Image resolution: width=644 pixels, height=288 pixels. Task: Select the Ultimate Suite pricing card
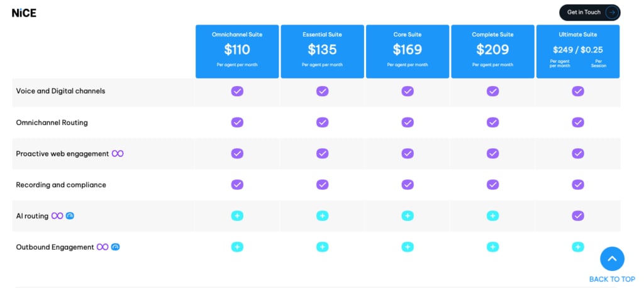click(578, 52)
